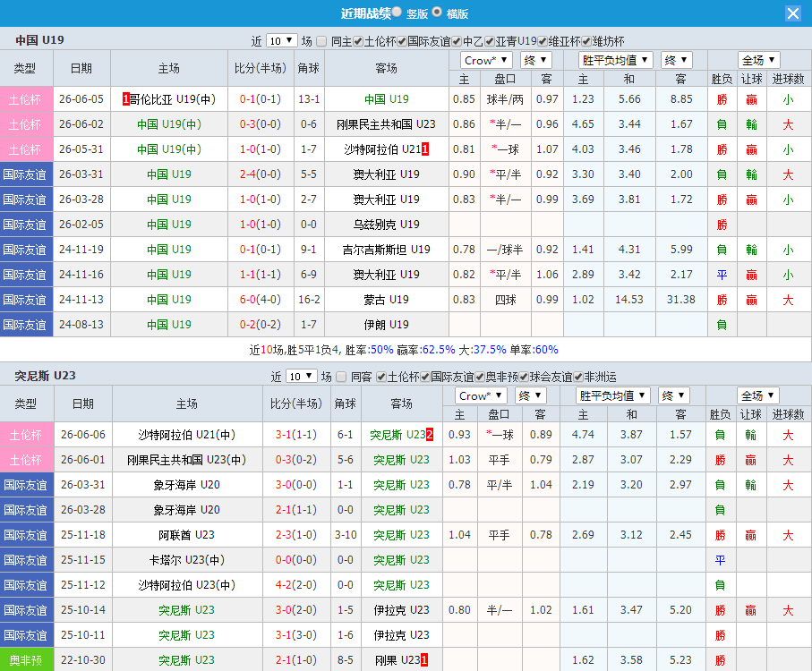Click corner count 3-10 cell

(346, 535)
